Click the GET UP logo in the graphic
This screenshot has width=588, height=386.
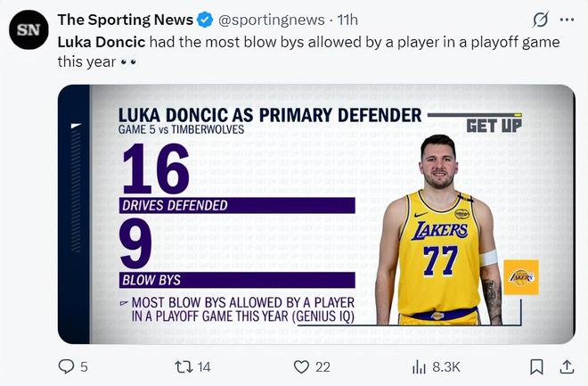coord(494,124)
